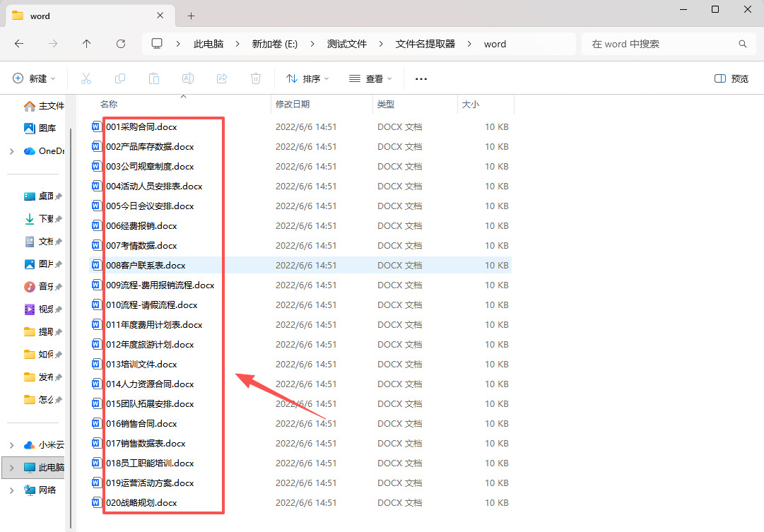Open pinned documents folder in sidebar
The image size is (764, 532).
coord(43,241)
